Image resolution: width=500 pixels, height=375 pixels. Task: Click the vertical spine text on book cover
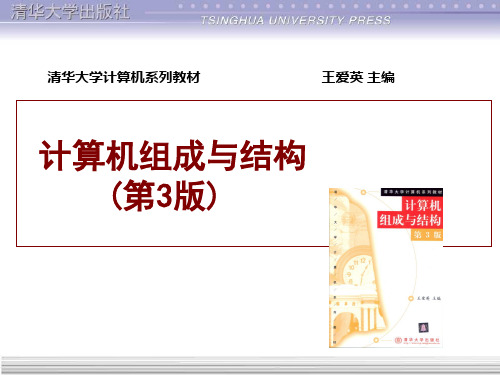(x=335, y=267)
